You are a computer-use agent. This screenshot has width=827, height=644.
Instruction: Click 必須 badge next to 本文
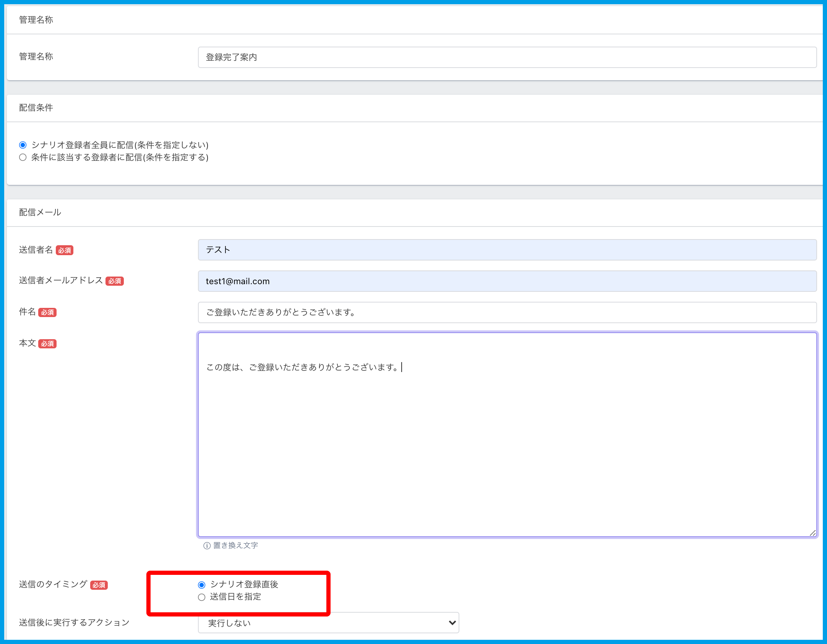(x=47, y=344)
